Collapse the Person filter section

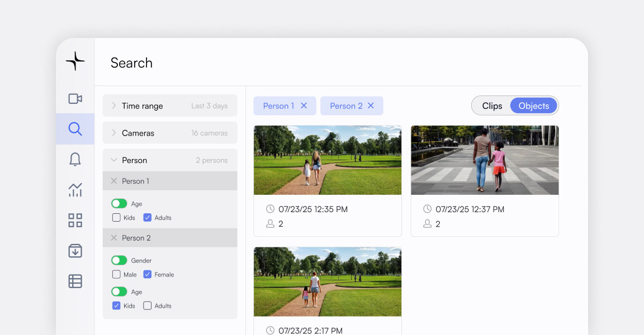click(x=170, y=160)
